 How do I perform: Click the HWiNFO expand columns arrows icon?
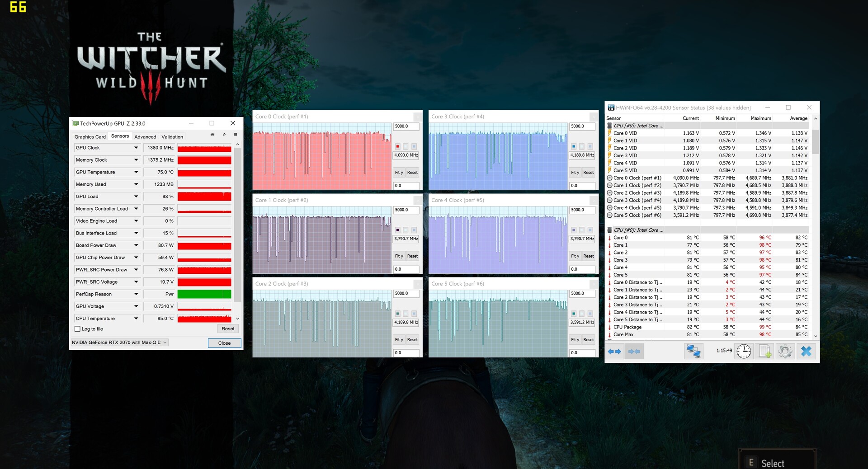pyautogui.click(x=614, y=351)
